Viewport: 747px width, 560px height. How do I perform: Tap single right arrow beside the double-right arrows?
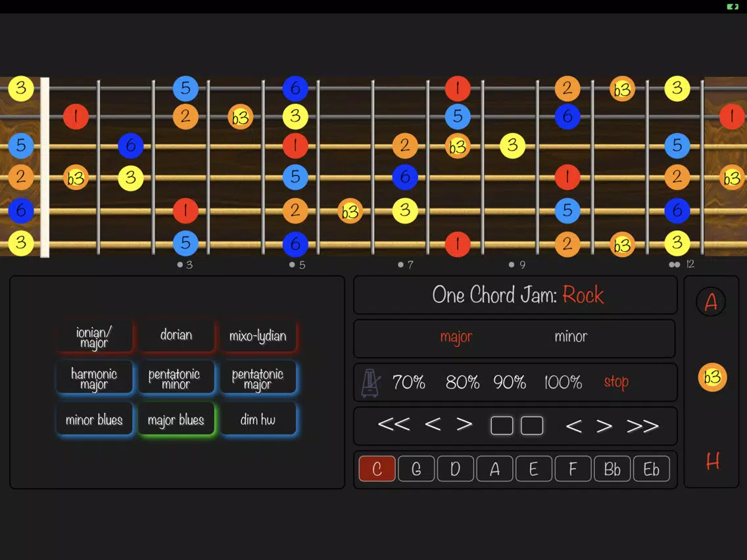pos(604,426)
